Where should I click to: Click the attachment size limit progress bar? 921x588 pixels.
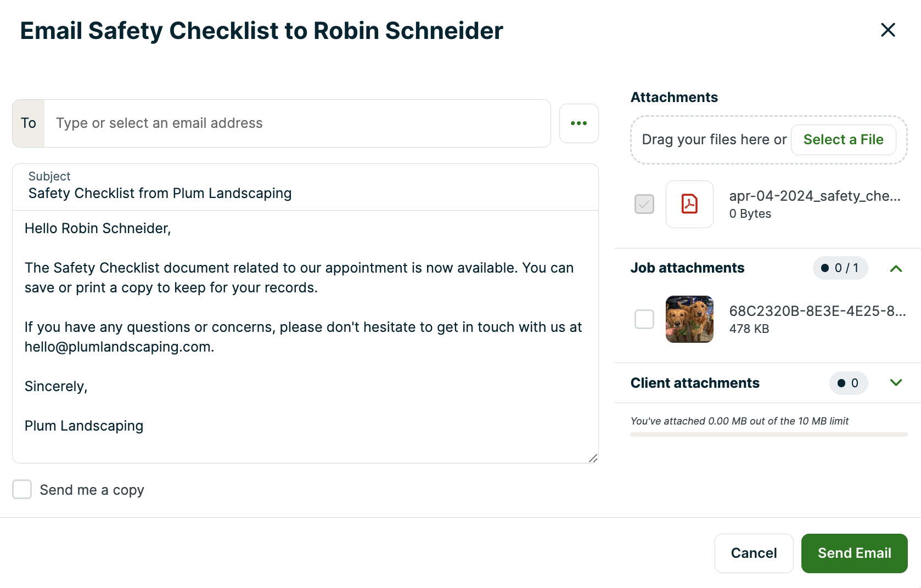coord(768,434)
